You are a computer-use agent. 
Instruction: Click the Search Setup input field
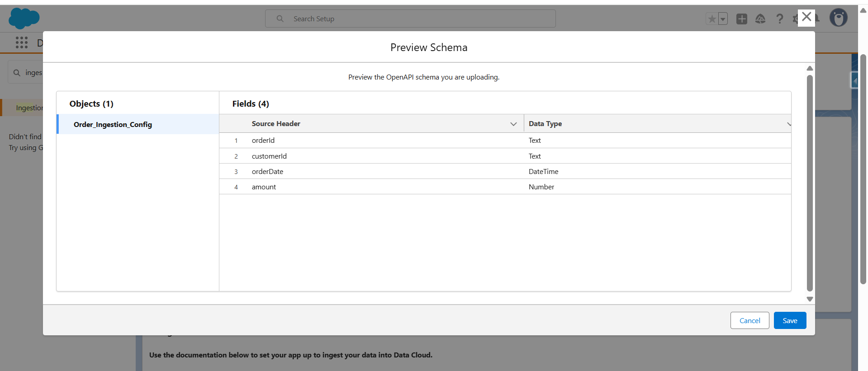point(416,19)
